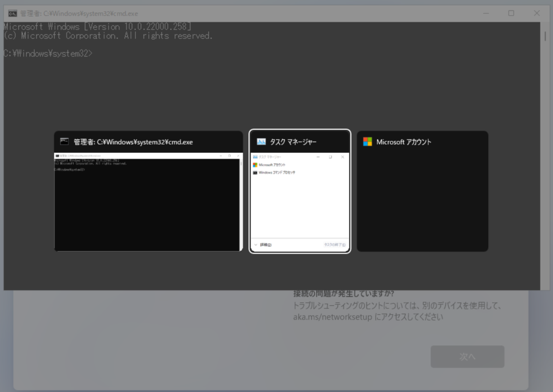The height and width of the screenshot is (392, 553).
Task: Click the Task Manager icon in the switcher card
Action: click(261, 142)
